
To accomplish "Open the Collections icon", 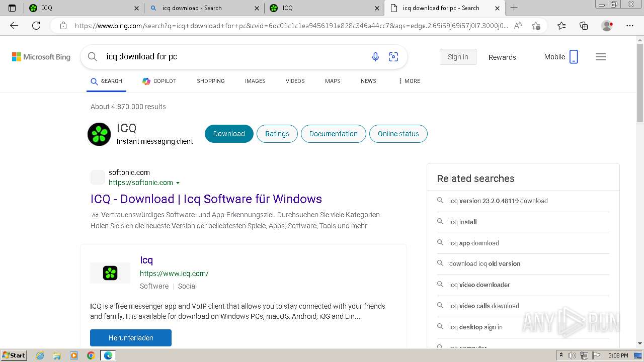I will (584, 26).
